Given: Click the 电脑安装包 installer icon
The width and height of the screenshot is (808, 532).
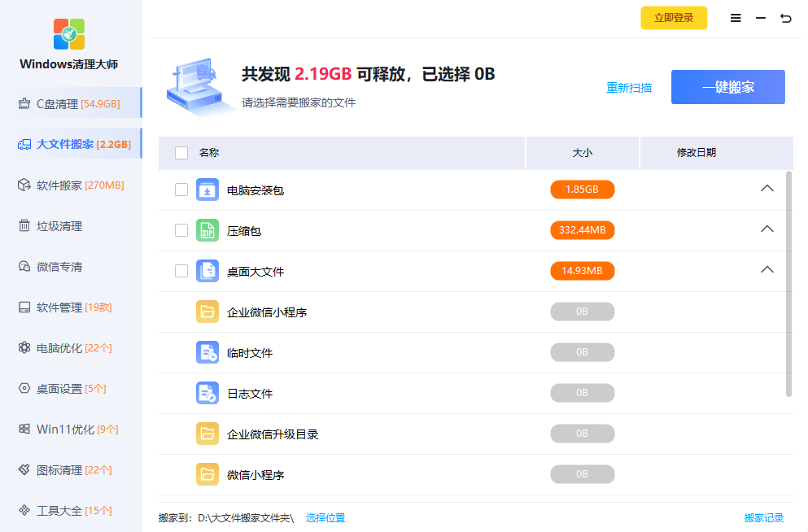Looking at the screenshot, I should click(207, 190).
